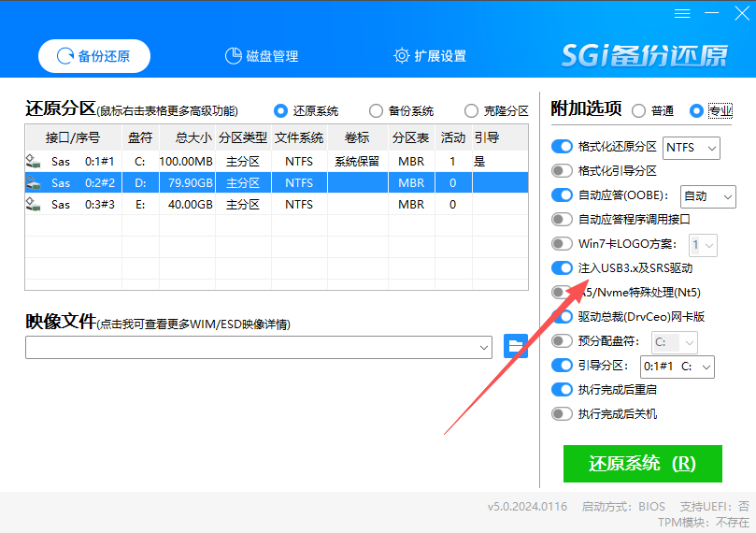The width and height of the screenshot is (756, 533).
Task: Select the 克隆分区 radio button
Action: [471, 111]
